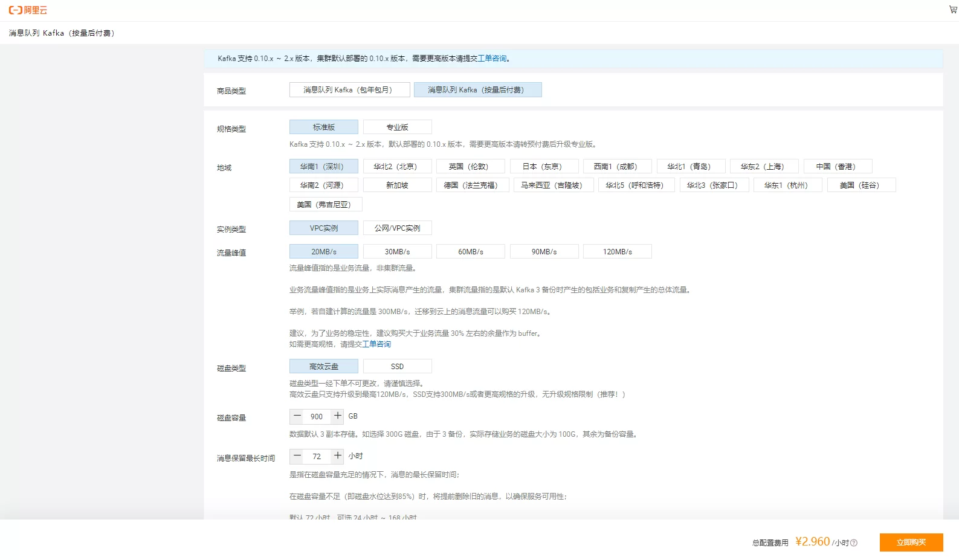Set traffic peak to 90MB/s
959x560 pixels.
point(544,251)
